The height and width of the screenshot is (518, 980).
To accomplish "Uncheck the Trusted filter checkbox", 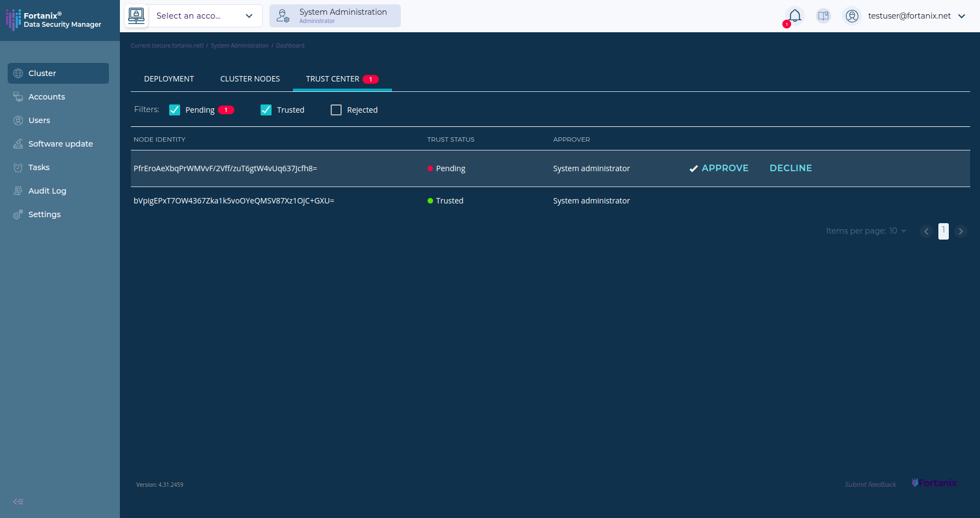I will pos(266,110).
